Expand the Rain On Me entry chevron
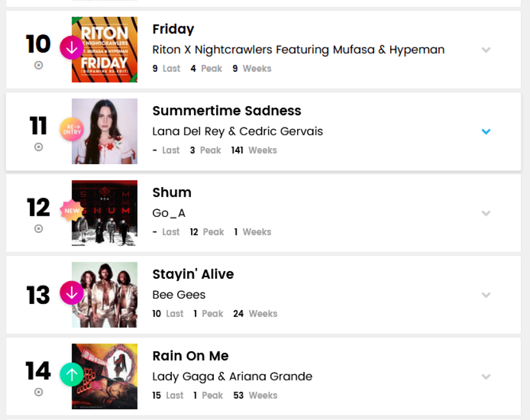530x420 pixels. (486, 377)
